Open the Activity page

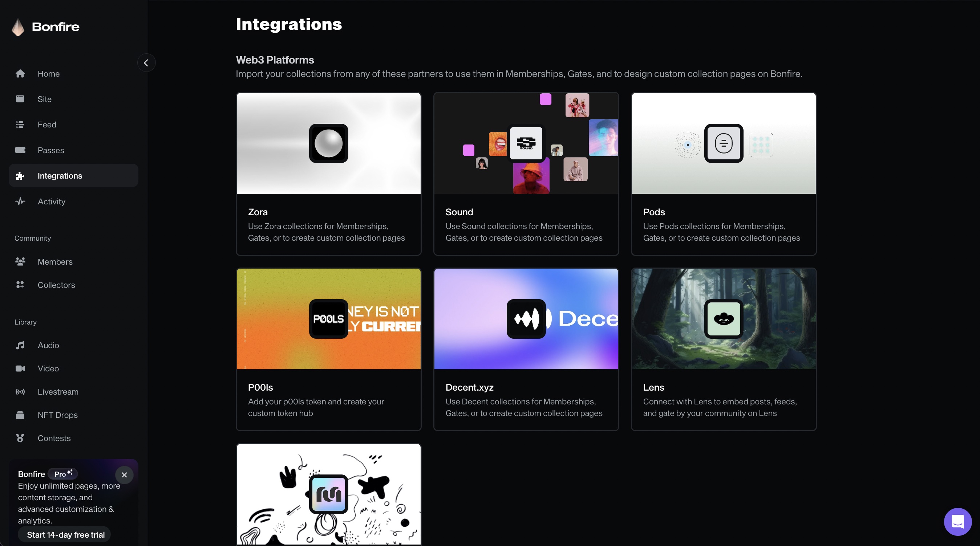[73, 201]
